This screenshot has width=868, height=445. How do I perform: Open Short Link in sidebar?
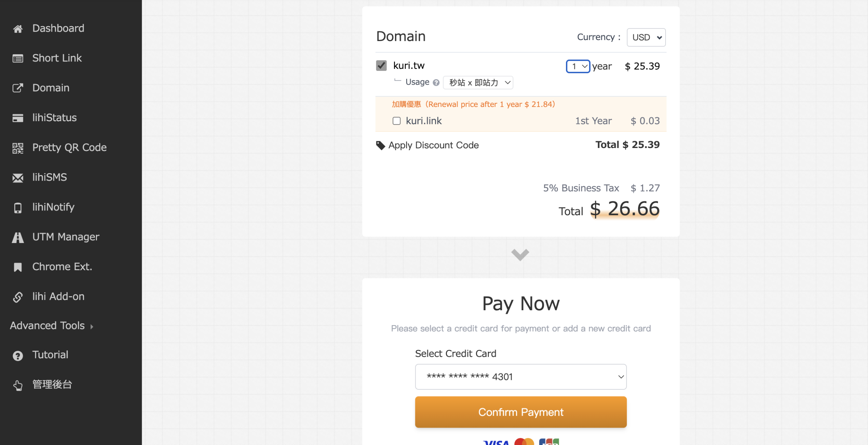pyautogui.click(x=57, y=58)
